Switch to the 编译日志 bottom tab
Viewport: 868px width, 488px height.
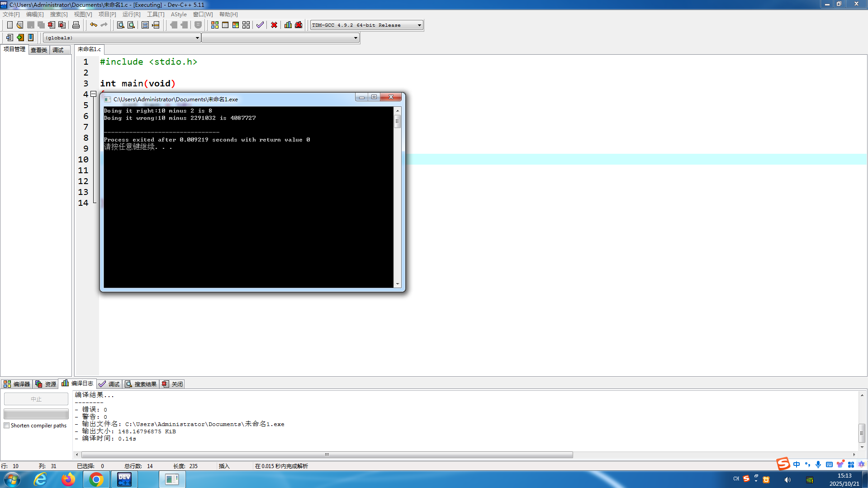click(x=77, y=384)
